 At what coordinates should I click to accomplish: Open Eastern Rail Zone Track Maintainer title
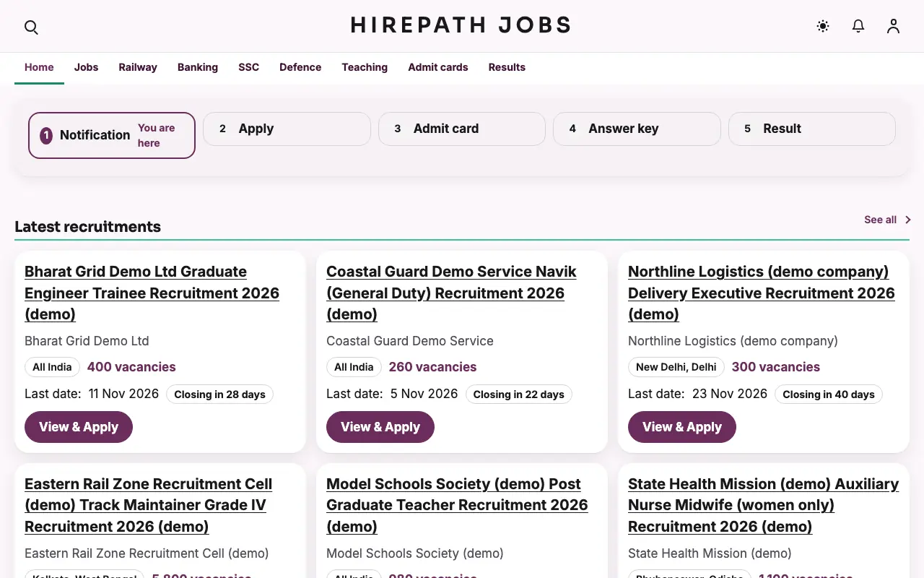click(x=148, y=505)
